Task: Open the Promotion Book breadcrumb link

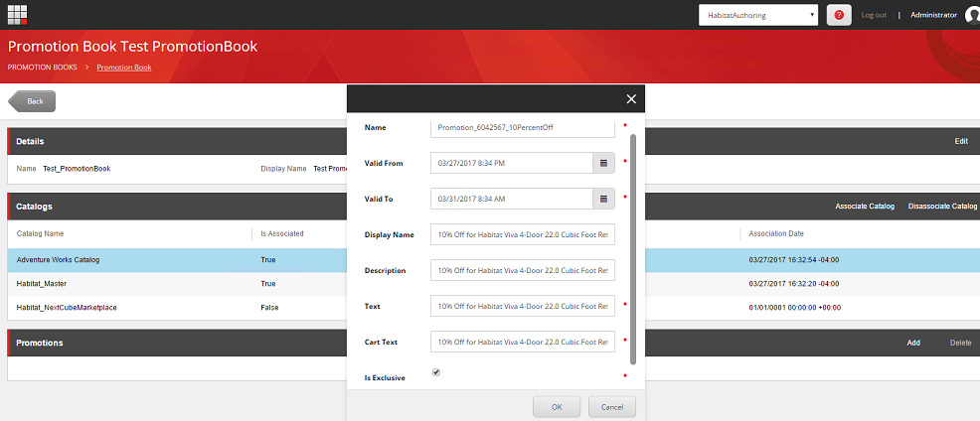Action: (123, 68)
